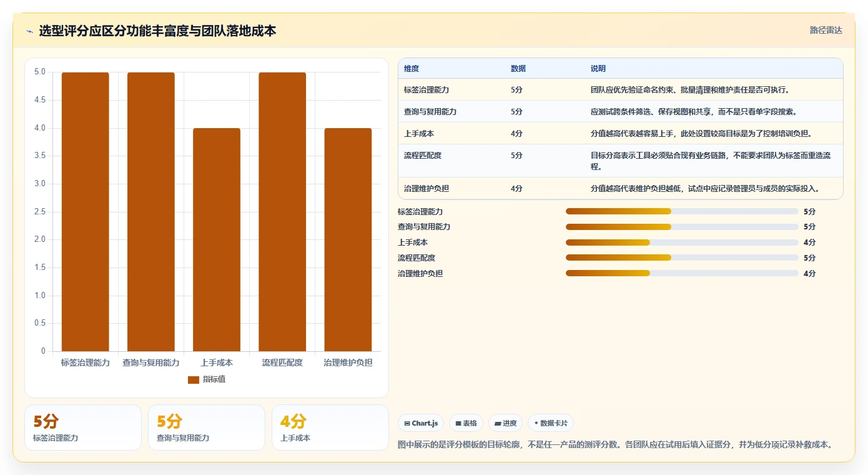Click the 路径雷达 label in the header
This screenshot has height=475, width=868.
826,30
